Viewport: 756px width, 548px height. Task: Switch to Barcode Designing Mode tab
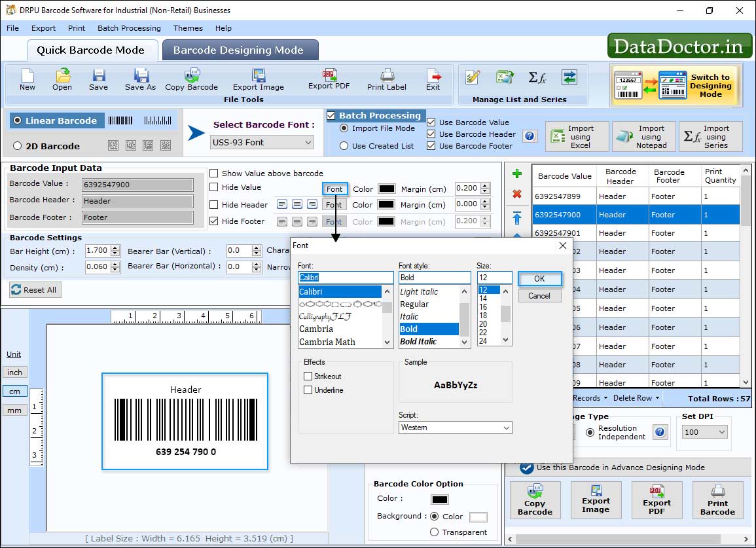(x=239, y=50)
